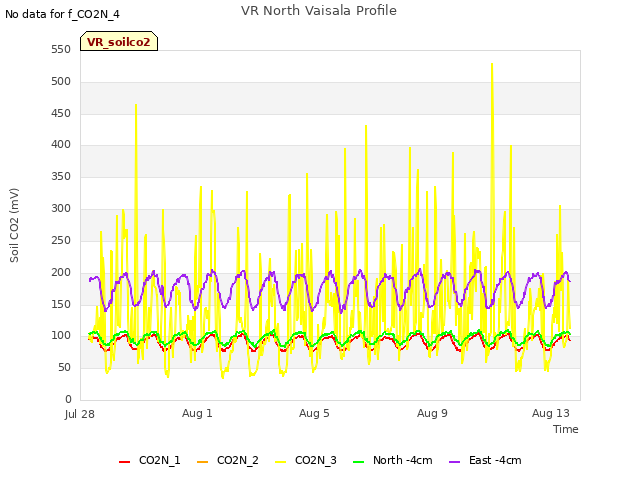
Task: Toggle the North -4cm legend label
Action: coord(402,460)
